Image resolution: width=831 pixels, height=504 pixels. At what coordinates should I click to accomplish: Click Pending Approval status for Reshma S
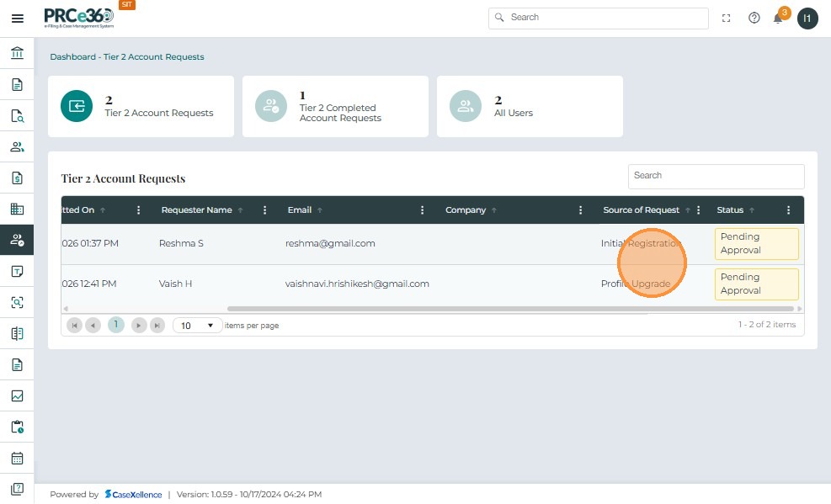coord(756,243)
